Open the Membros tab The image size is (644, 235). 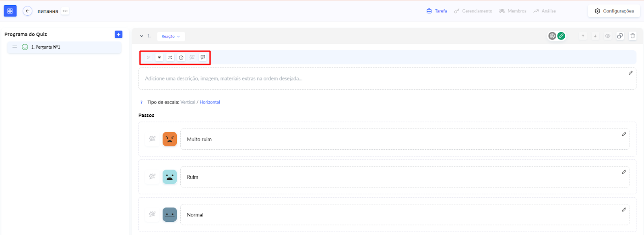coord(513,11)
